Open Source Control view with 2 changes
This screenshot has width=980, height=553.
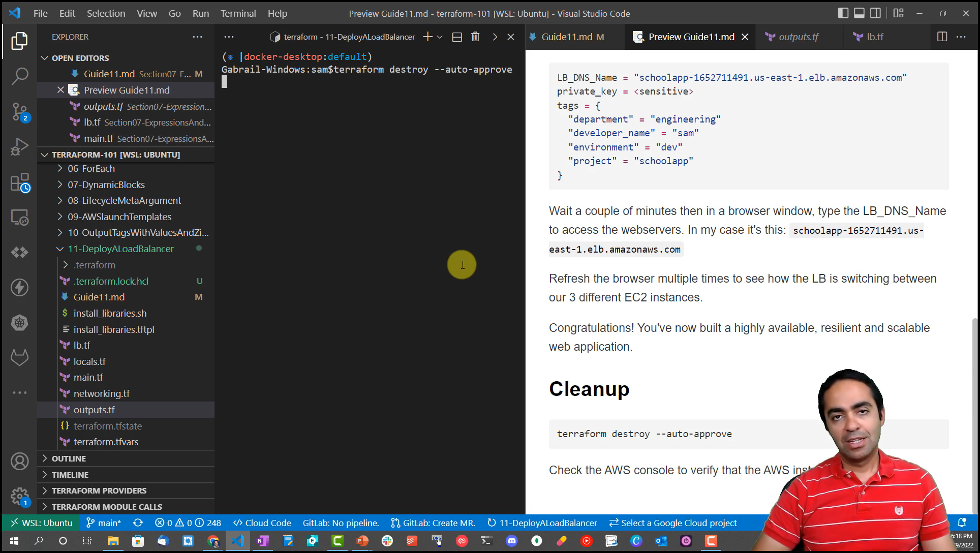(x=19, y=112)
